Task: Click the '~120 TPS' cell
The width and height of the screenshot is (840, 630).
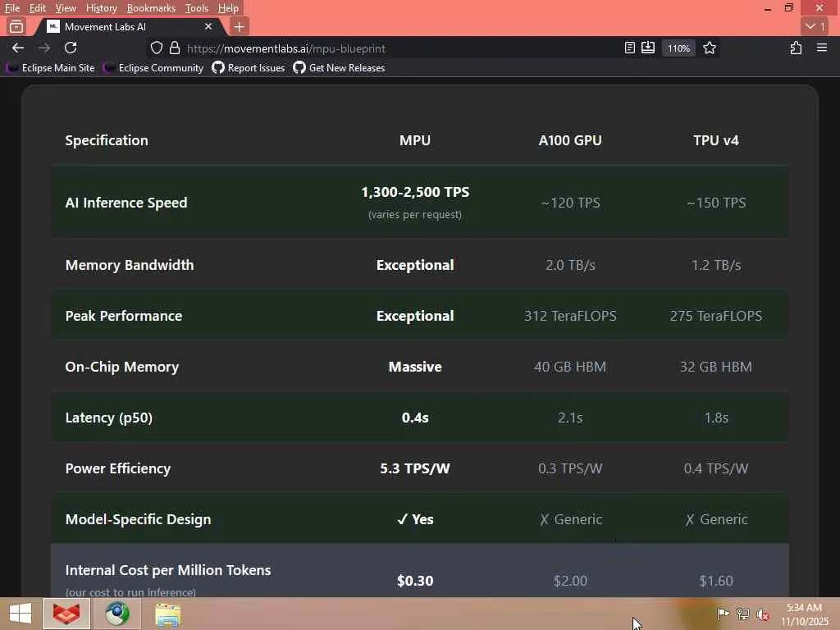Action: (570, 203)
